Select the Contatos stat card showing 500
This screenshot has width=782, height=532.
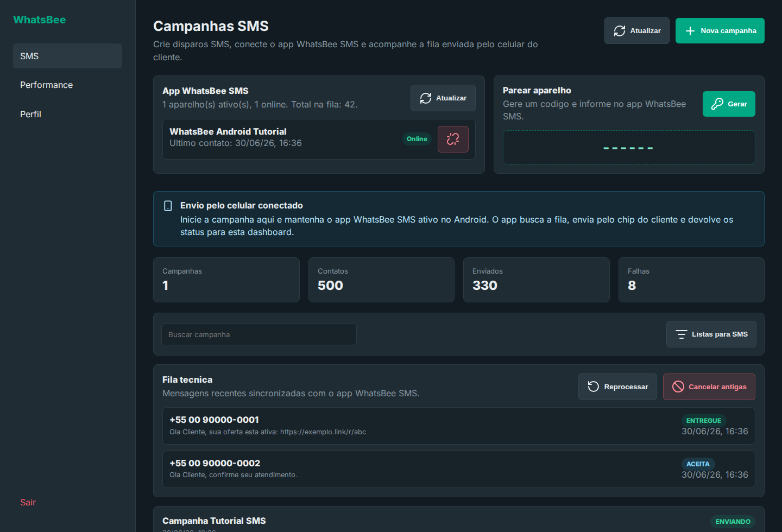click(x=381, y=280)
